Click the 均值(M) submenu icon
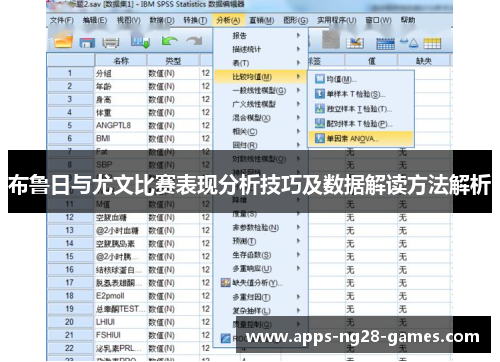This screenshot has height=362, width=500. (319, 79)
